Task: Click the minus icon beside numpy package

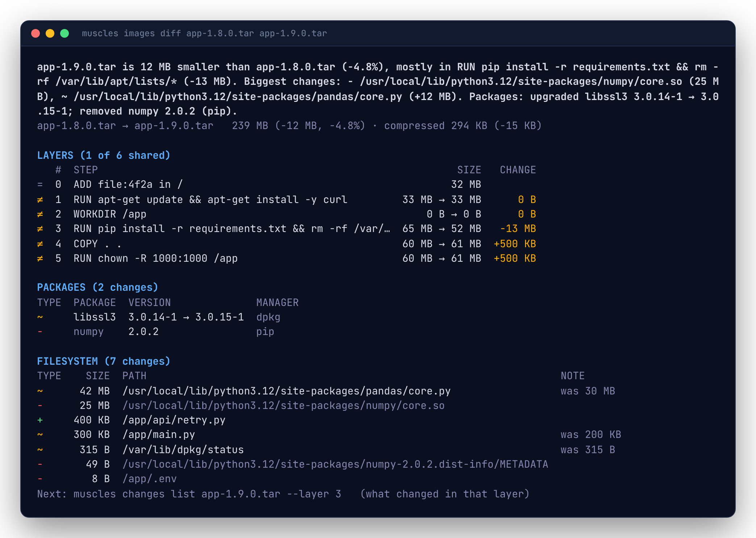Action: click(40, 332)
